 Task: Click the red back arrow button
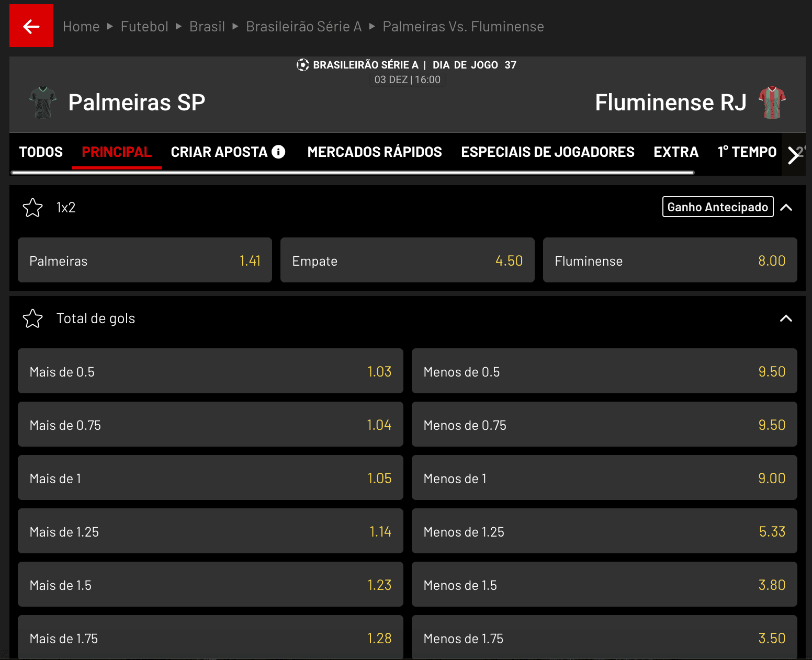tap(31, 26)
